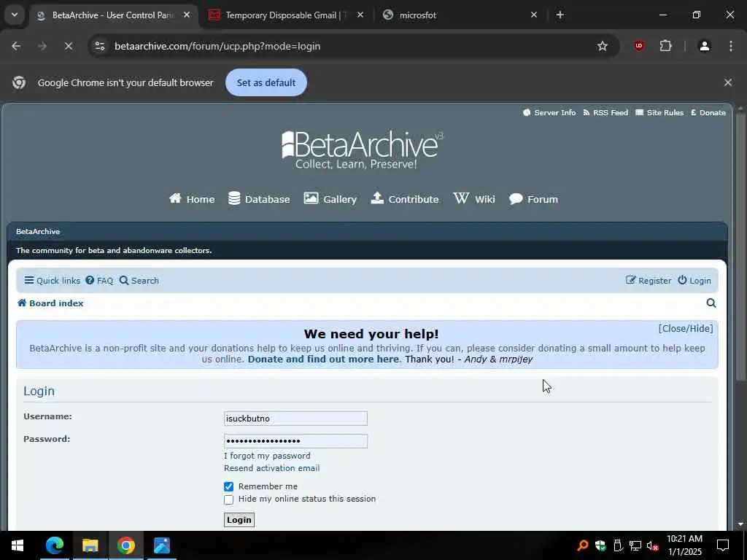
Task: Open the FAQ link
Action: click(x=99, y=281)
